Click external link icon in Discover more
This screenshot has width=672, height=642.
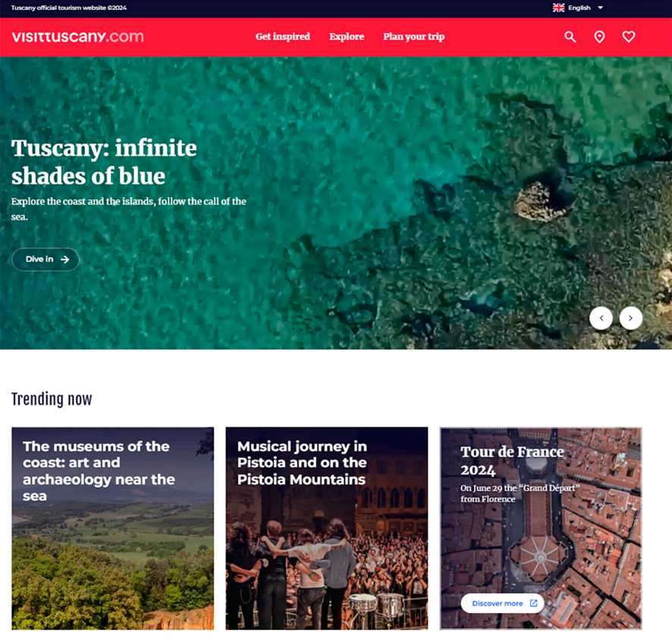click(533, 603)
